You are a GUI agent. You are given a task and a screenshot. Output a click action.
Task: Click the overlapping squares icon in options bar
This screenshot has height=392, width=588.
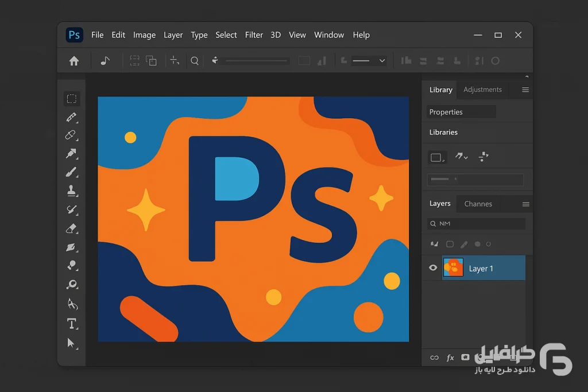coord(151,60)
